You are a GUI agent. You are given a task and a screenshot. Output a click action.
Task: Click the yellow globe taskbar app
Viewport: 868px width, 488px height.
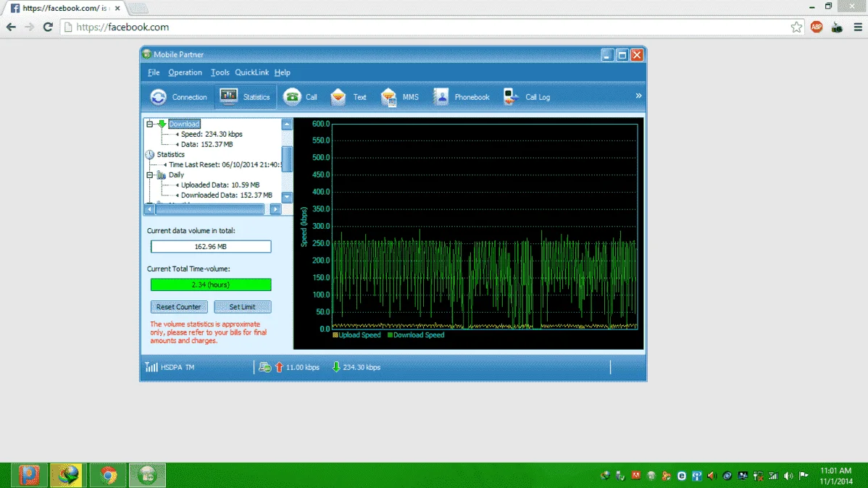pyautogui.click(x=67, y=475)
